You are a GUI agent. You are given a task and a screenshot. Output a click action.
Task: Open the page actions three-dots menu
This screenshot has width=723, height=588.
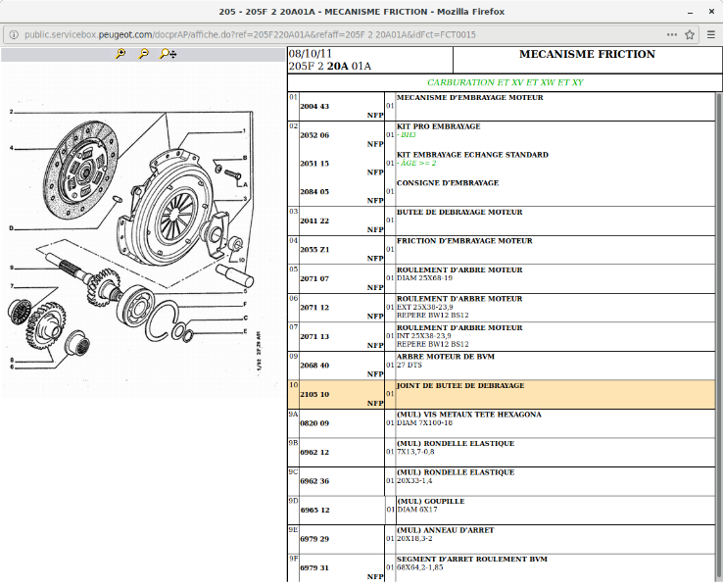pyautogui.click(x=672, y=34)
